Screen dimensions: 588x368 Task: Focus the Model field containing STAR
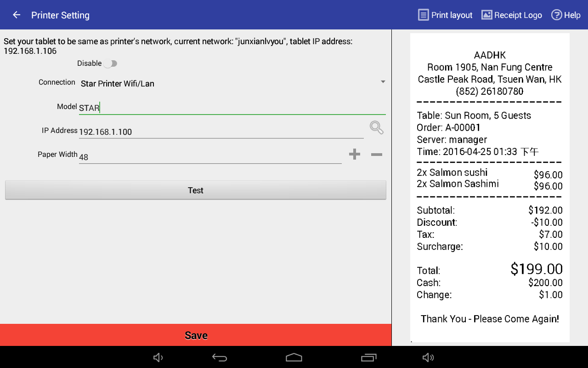tap(232, 108)
